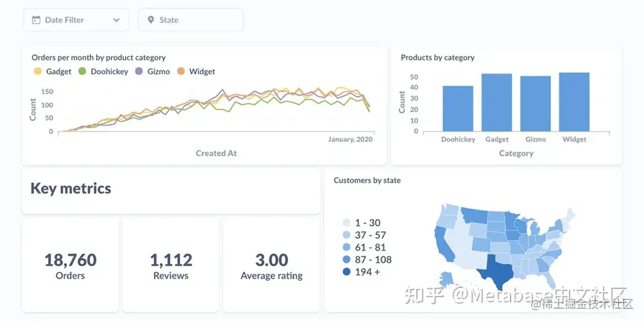The image size is (644, 321).
Task: Open the 'Orders per month by product category' title
Action: click(x=99, y=58)
